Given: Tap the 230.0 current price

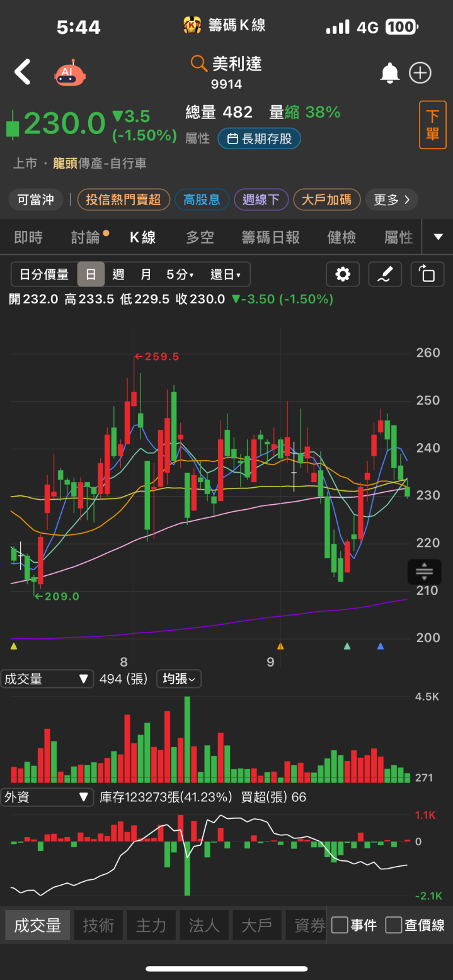Looking at the screenshot, I should tap(64, 123).
